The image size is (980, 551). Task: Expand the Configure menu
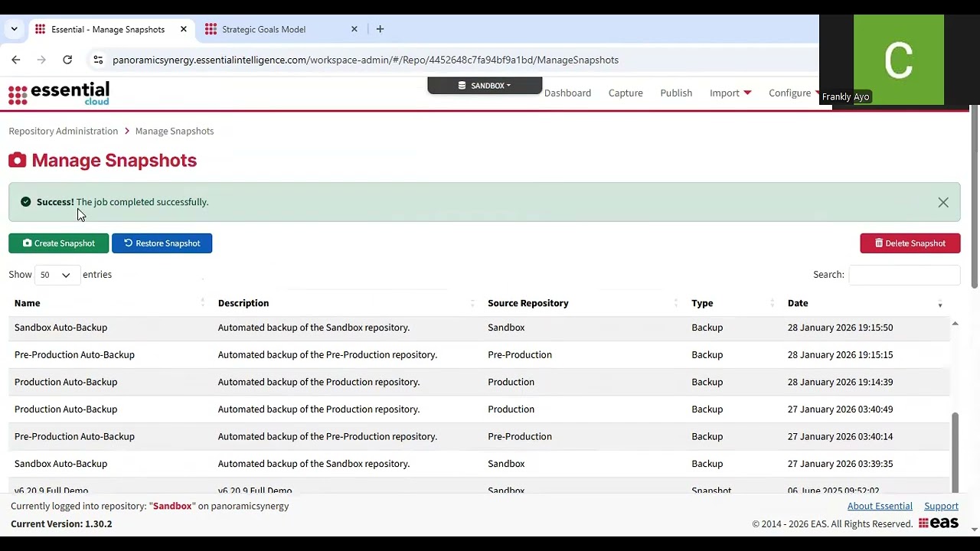793,93
